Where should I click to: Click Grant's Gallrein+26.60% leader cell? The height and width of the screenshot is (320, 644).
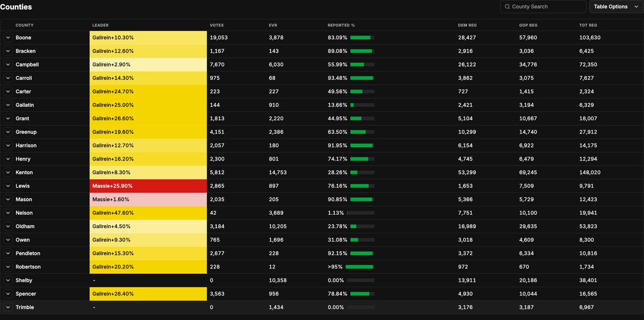pos(148,119)
